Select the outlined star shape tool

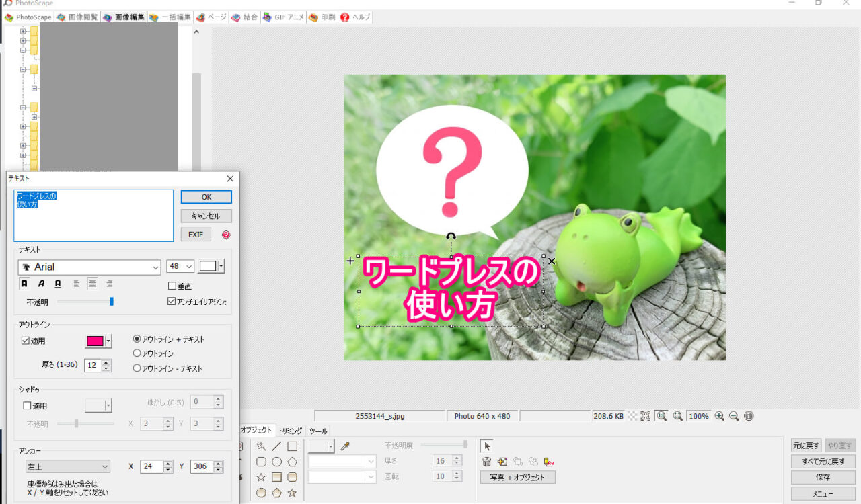click(x=261, y=477)
